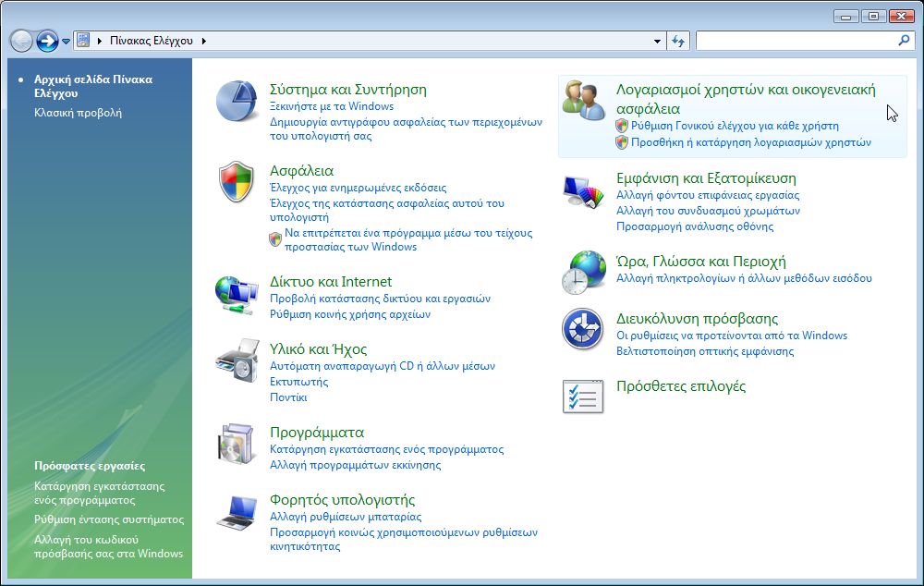The width and height of the screenshot is (924, 586).
Task: Click the Back navigation arrow button
Action: [22, 42]
